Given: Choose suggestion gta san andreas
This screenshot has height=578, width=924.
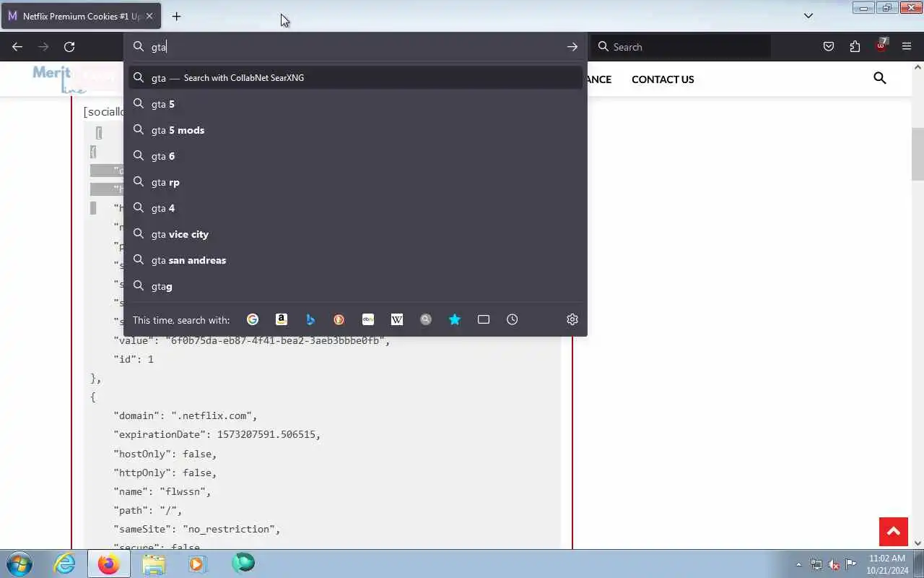Looking at the screenshot, I should pyautogui.click(x=356, y=260).
